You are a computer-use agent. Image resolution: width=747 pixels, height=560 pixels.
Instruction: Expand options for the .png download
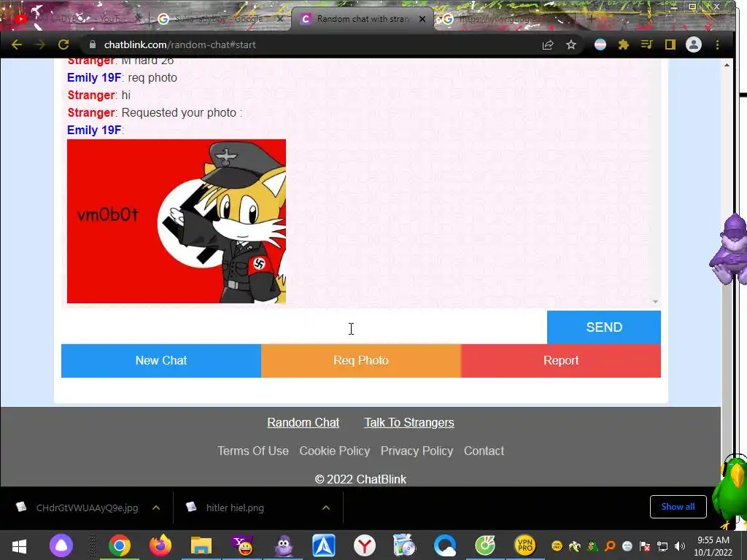[x=326, y=507]
